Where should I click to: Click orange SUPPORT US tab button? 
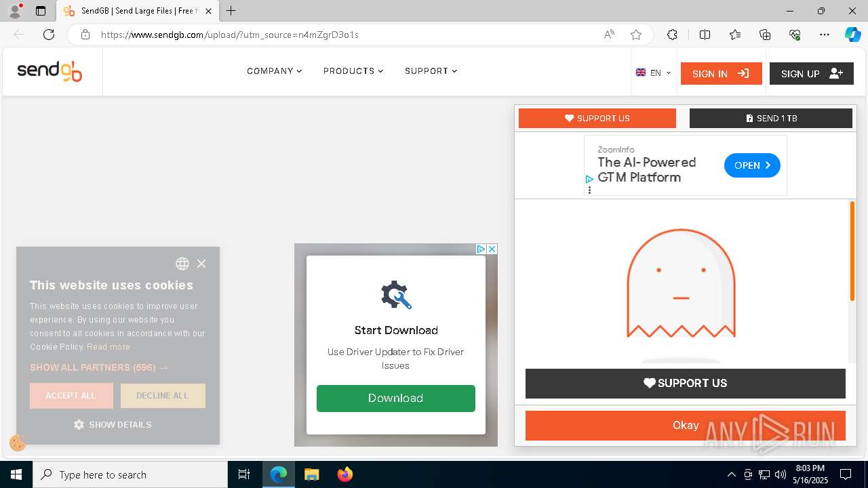[597, 118]
